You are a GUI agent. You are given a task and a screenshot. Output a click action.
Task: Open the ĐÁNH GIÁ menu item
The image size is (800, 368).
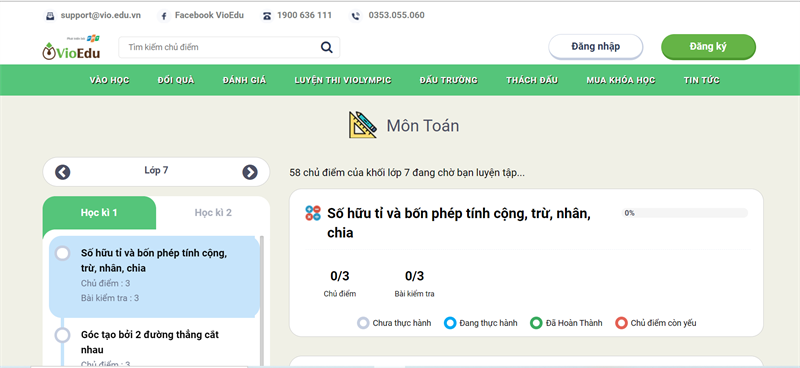click(244, 80)
